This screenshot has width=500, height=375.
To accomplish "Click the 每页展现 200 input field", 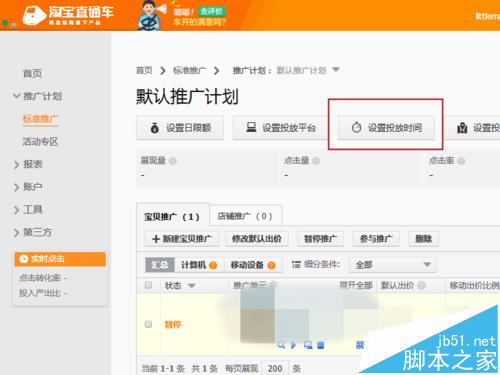I will [x=275, y=368].
